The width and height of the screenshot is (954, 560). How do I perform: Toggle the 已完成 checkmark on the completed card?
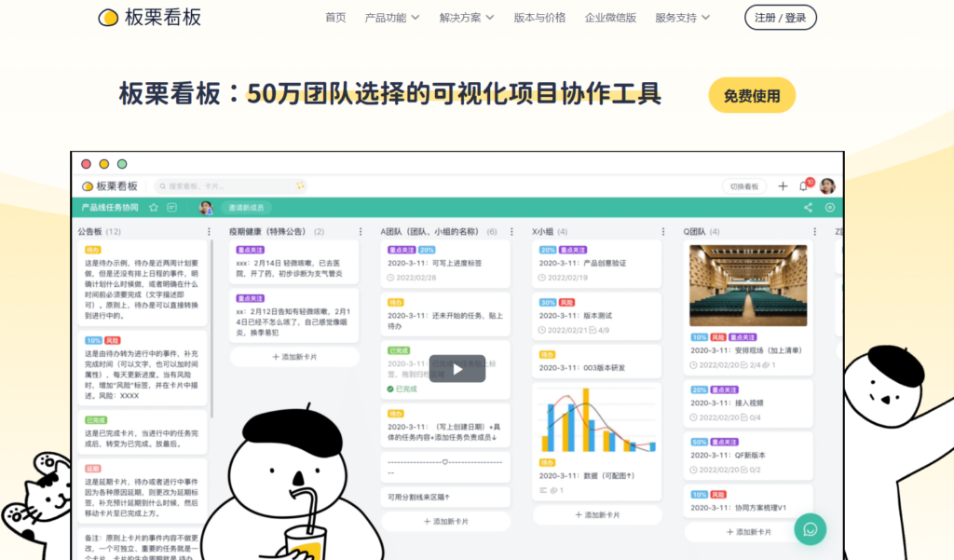coord(390,389)
